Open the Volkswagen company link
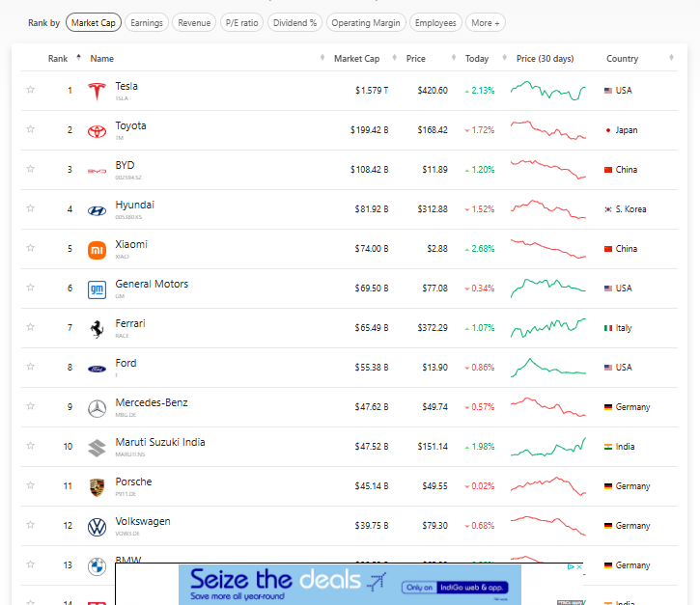The width and height of the screenshot is (700, 605). click(x=143, y=521)
